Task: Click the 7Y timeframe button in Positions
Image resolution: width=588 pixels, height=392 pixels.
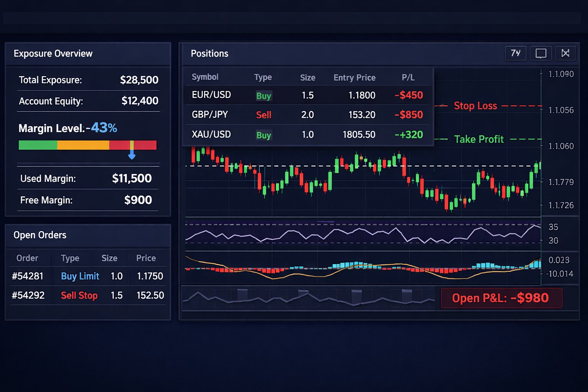Action: [x=516, y=53]
